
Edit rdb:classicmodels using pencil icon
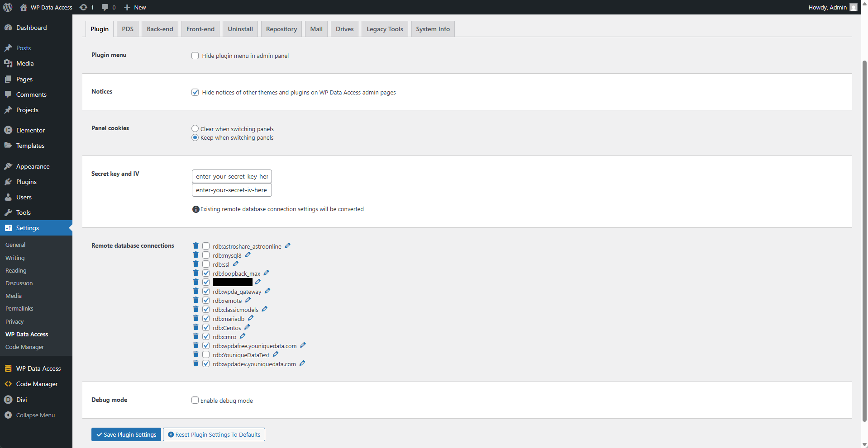tap(264, 309)
